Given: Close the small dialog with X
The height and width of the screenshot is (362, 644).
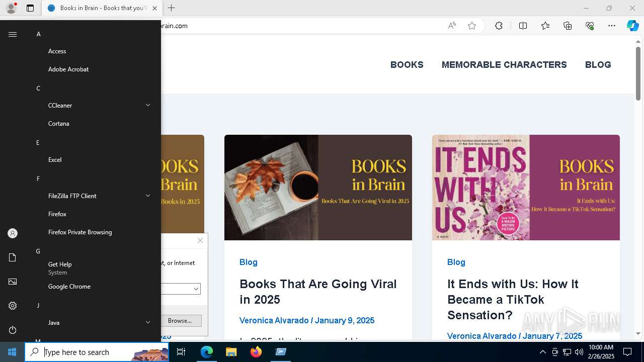Looking at the screenshot, I should 200,240.
